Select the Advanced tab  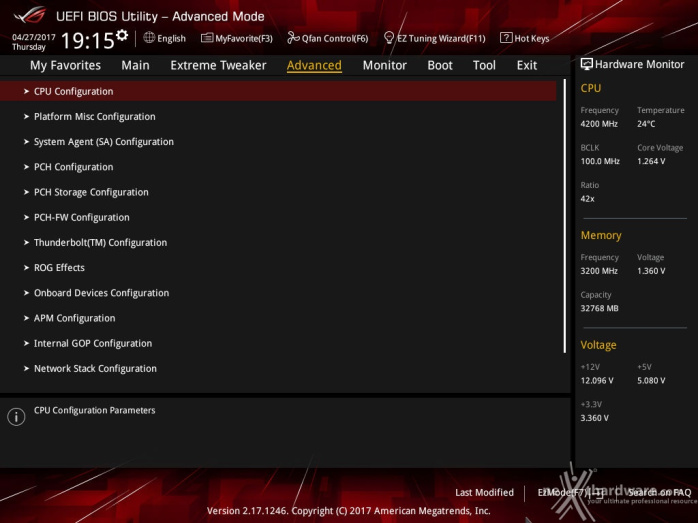tap(314, 65)
